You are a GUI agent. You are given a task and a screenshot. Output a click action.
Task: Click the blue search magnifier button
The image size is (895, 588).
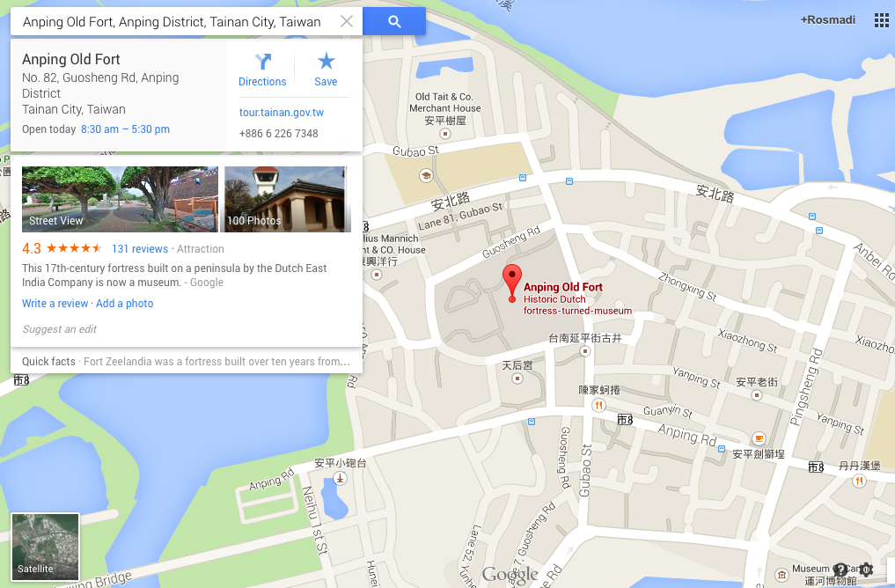[x=394, y=22]
